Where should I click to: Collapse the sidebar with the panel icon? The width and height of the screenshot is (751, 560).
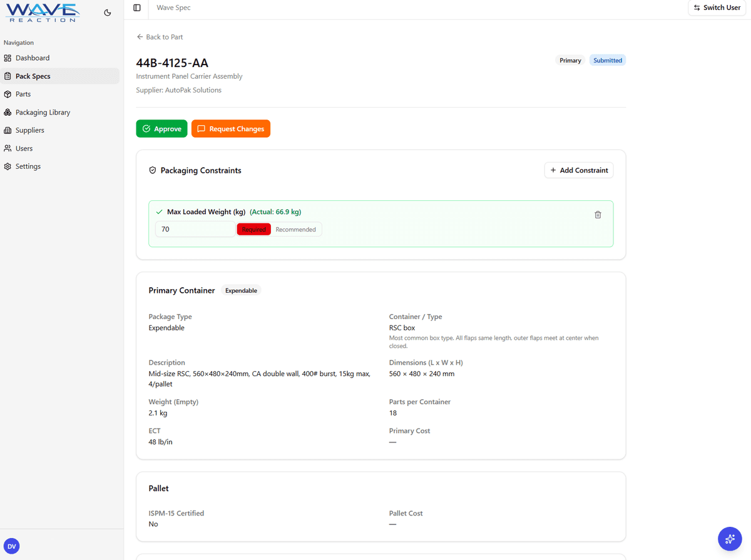(x=136, y=8)
